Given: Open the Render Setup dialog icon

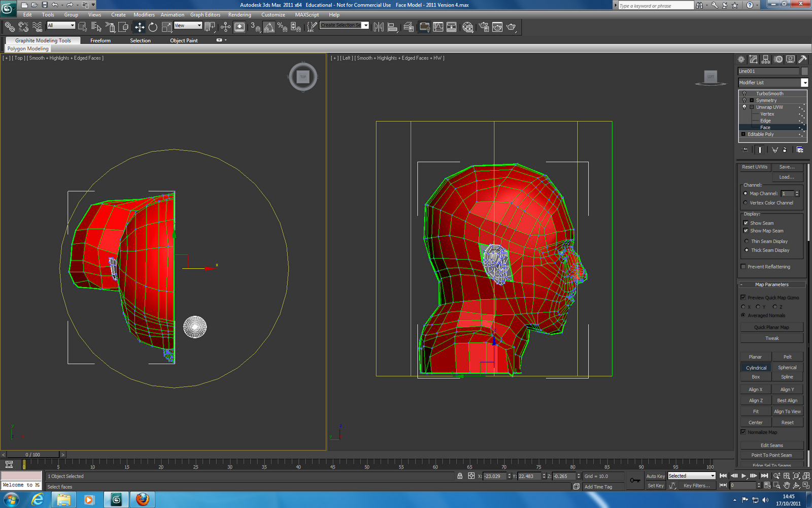Looking at the screenshot, I should [x=484, y=27].
